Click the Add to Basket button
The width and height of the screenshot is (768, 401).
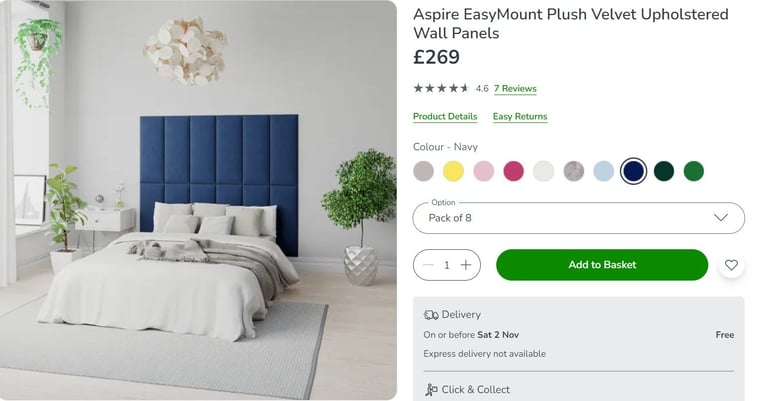click(x=602, y=265)
